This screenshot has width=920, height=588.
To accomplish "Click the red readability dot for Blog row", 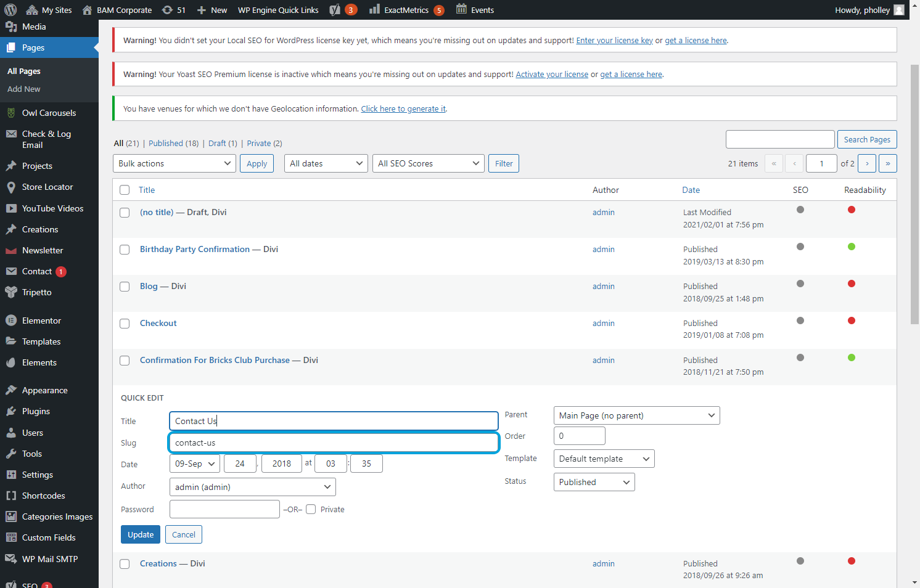I will tap(852, 284).
